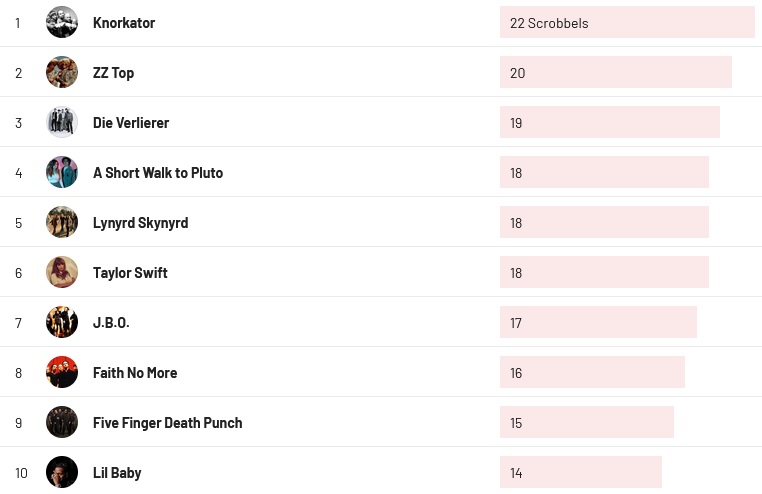Open Five Finger Death Punch name link
The width and height of the screenshot is (762, 494).
coord(167,422)
